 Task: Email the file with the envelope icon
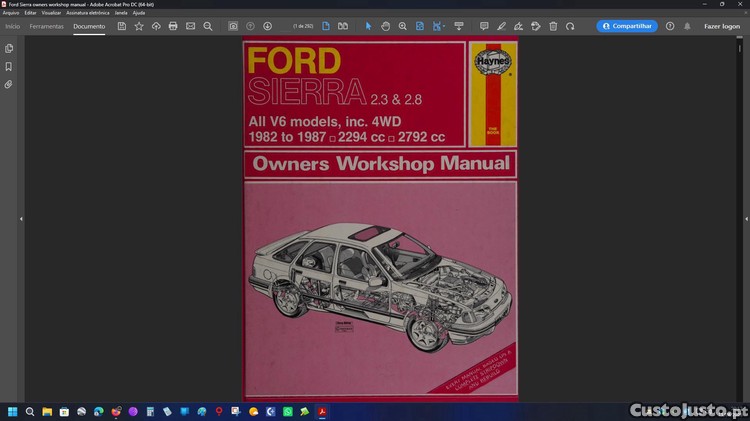(x=190, y=26)
